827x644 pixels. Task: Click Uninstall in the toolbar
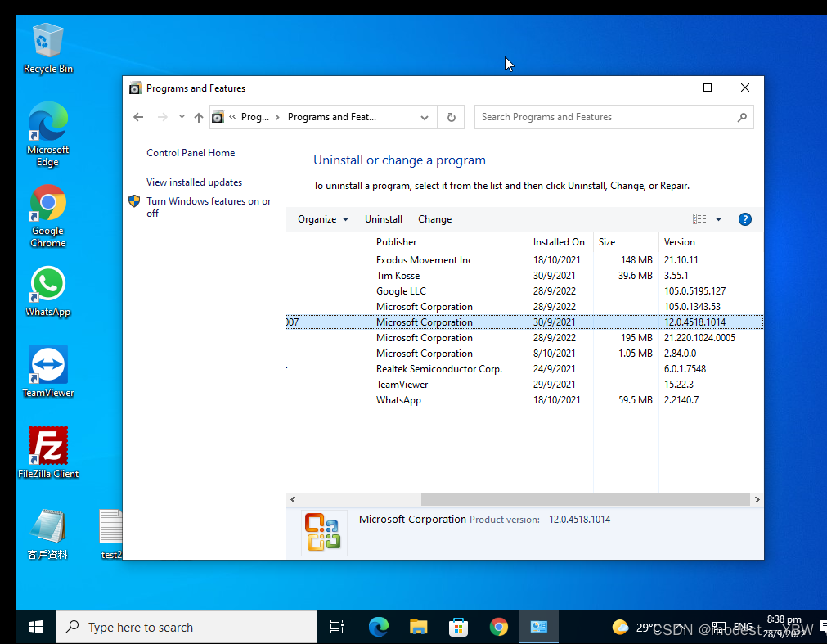[384, 218]
